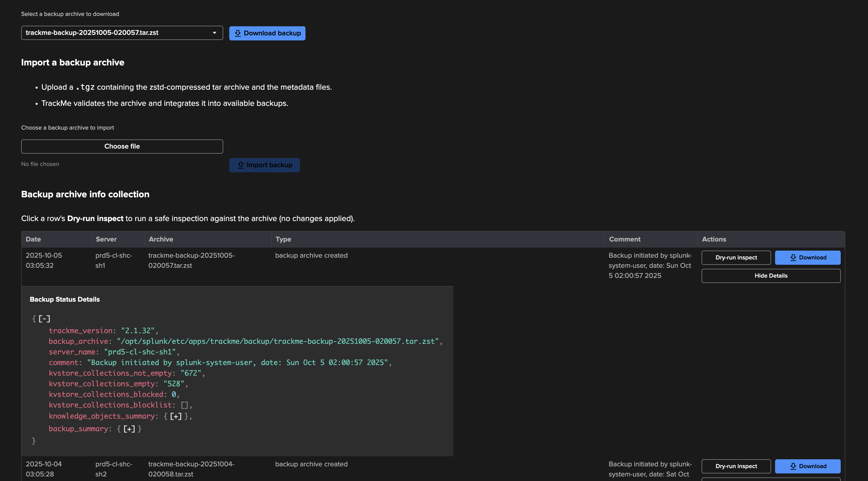Click Download for the 20251005 archive row

[807, 257]
